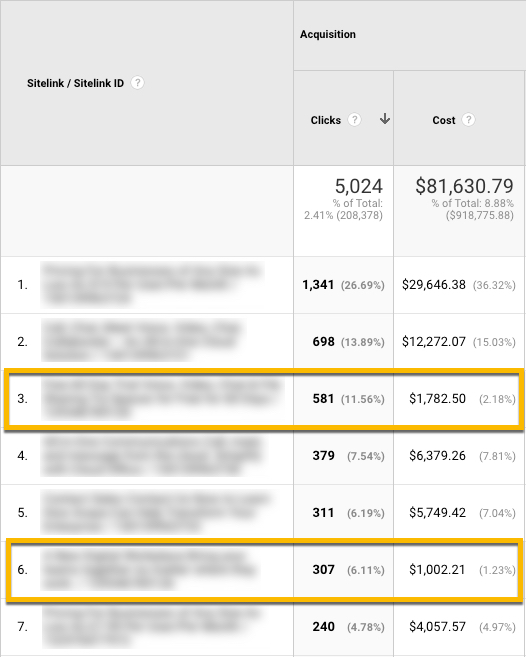Click the total cost $81,630.79 summary
Screen dimensions: 526x657
464,186
